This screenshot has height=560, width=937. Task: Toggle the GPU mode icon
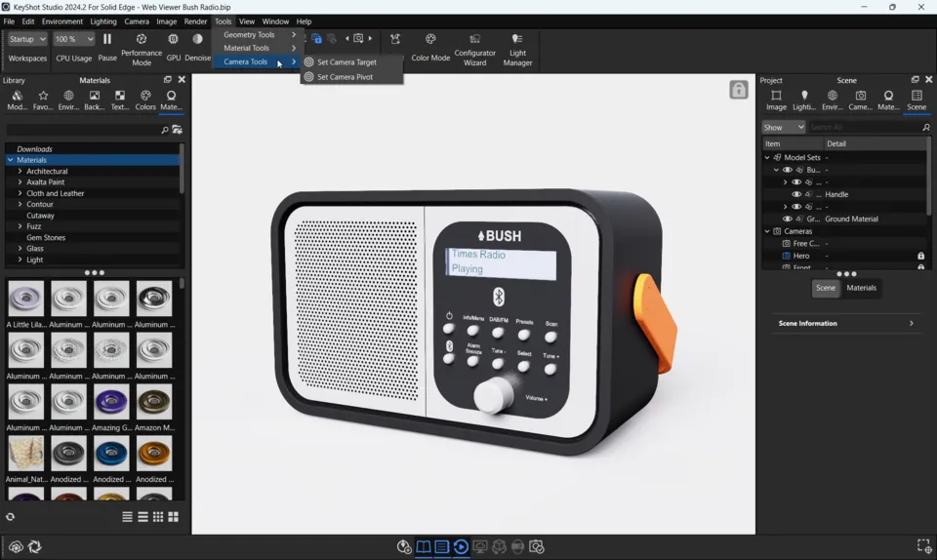click(173, 39)
